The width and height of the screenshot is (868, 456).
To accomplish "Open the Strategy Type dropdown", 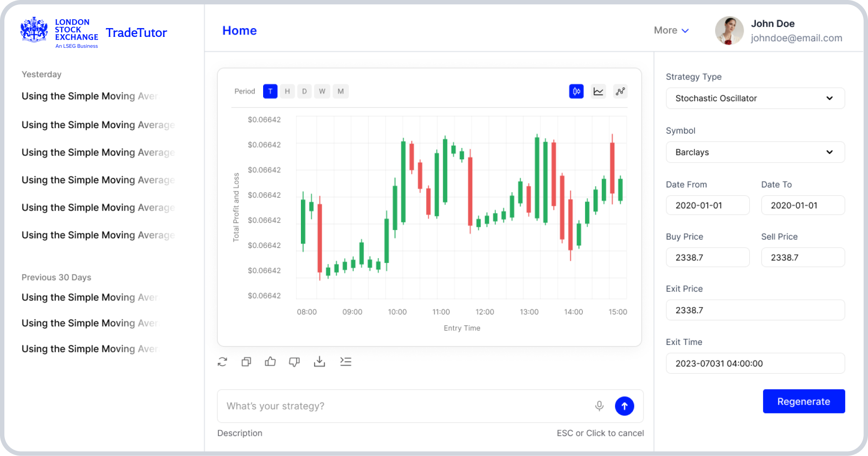I will click(755, 98).
